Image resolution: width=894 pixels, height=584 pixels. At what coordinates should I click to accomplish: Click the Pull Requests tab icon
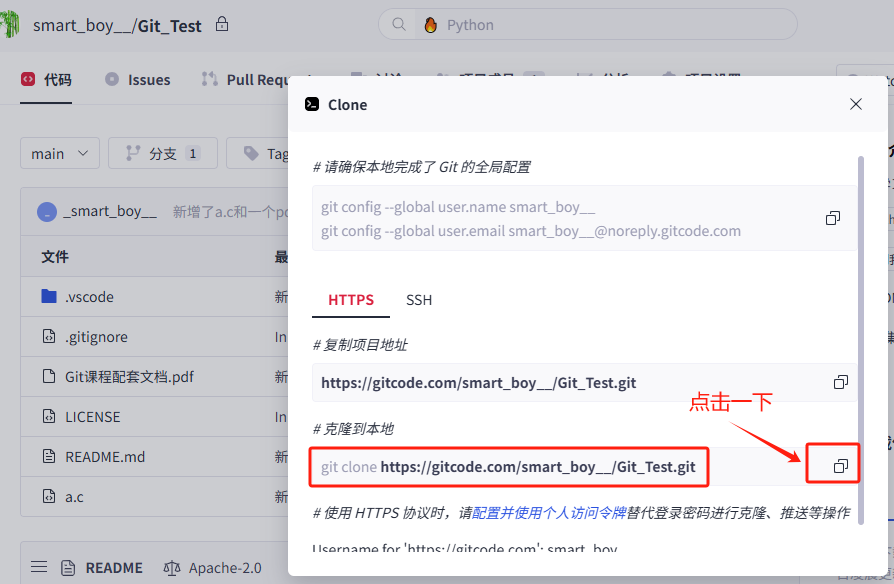(209, 79)
